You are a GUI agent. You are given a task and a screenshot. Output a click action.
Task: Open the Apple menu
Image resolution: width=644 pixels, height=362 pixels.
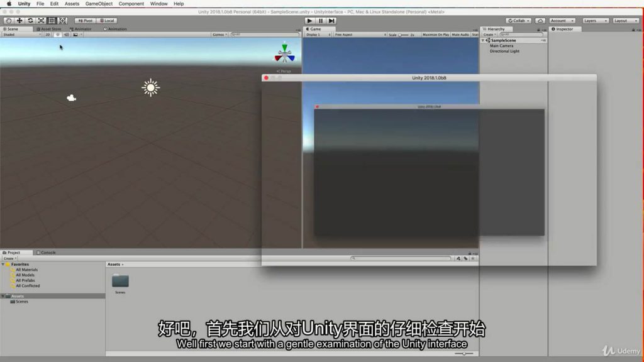[9, 4]
